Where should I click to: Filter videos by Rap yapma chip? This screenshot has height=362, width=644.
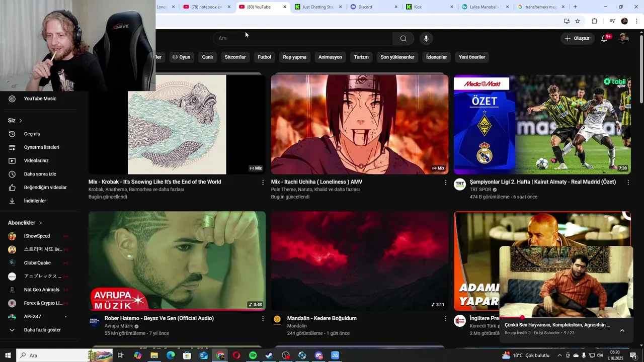coord(294,57)
